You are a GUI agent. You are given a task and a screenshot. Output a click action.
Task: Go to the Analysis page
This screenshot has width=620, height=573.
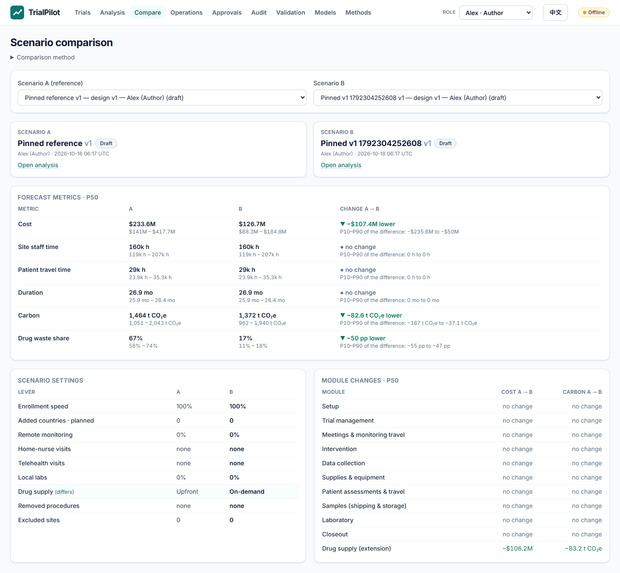pyautogui.click(x=112, y=13)
